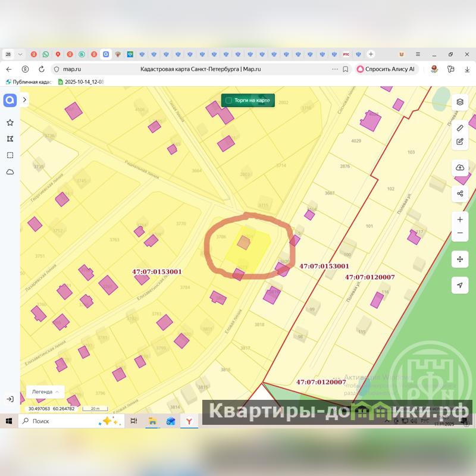Zoom out with the minus button
Image resolution: width=476 pixels, height=476 pixels.
[459, 234]
